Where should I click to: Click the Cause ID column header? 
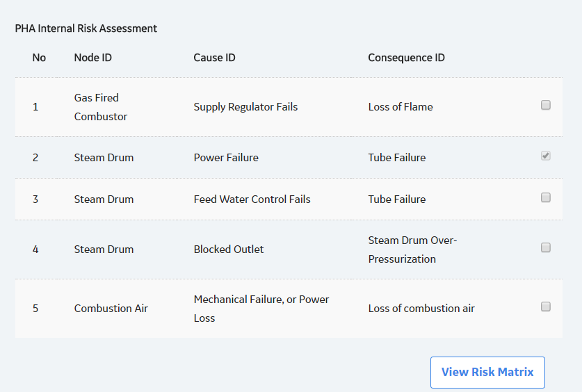click(x=215, y=58)
